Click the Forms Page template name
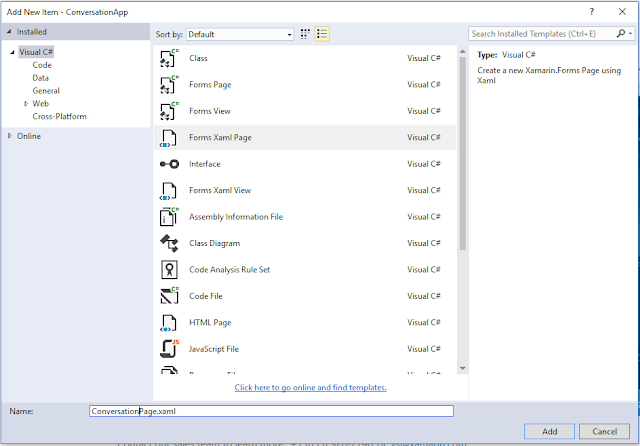 pyautogui.click(x=210, y=85)
